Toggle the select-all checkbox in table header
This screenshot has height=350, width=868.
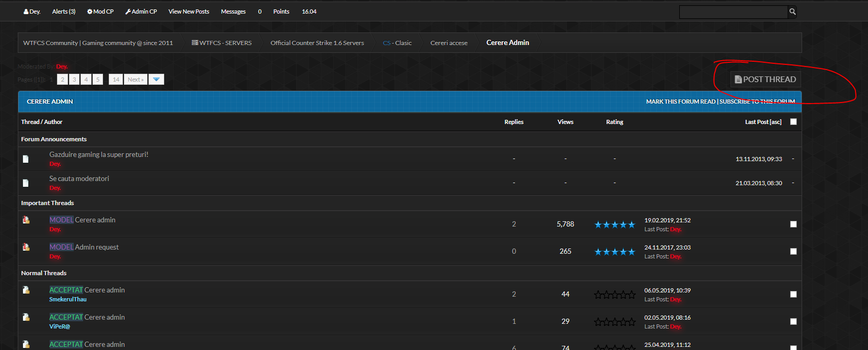[793, 122]
